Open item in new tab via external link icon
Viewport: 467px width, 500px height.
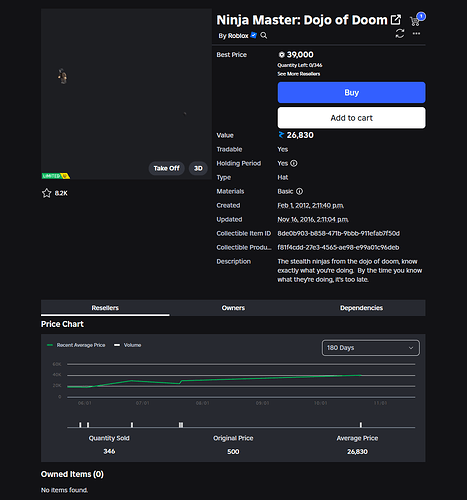[396, 20]
